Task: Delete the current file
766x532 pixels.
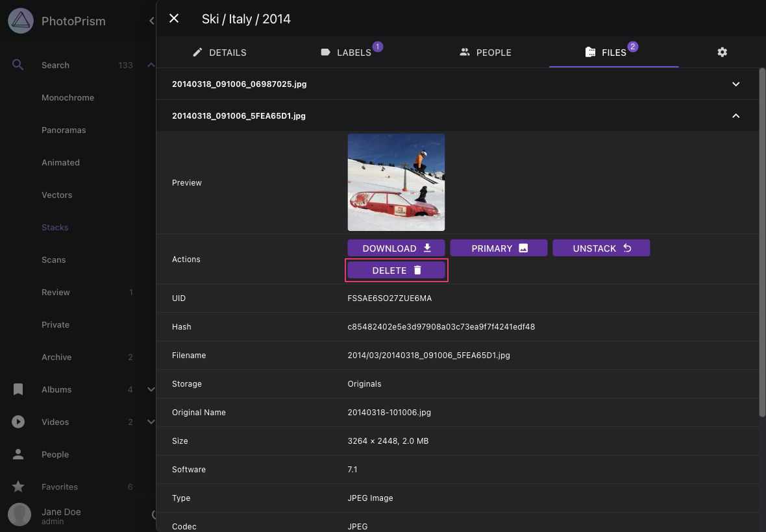Action: 396,270
